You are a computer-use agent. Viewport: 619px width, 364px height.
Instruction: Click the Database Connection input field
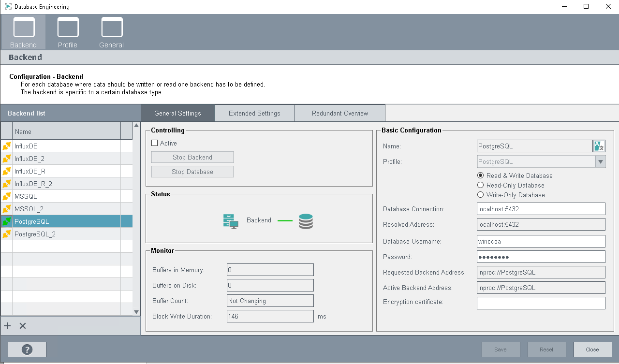tap(541, 209)
